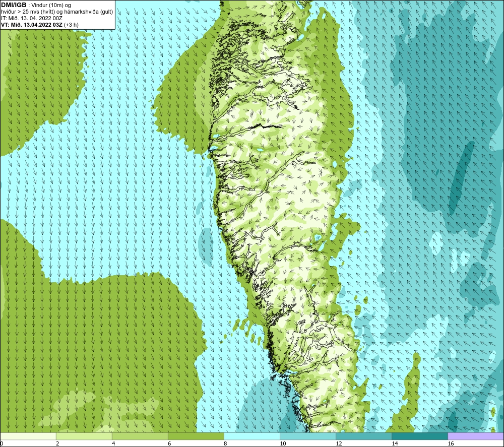Click the 12–14 m/s teal legend swatch
Screen dimensions: 504x447
363,436
